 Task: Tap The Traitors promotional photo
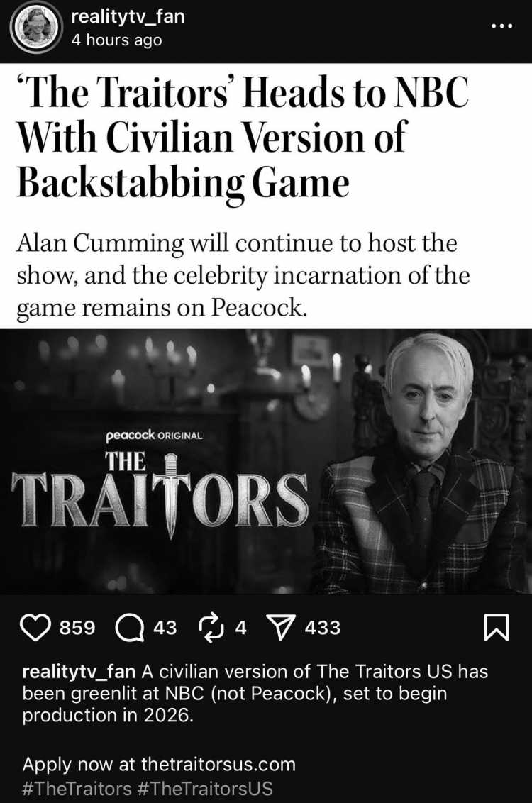[266, 461]
